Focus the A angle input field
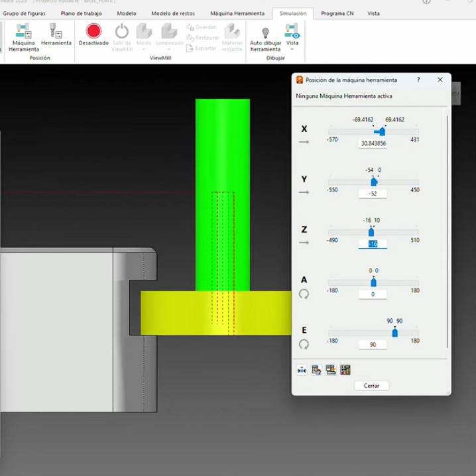 coord(373,294)
